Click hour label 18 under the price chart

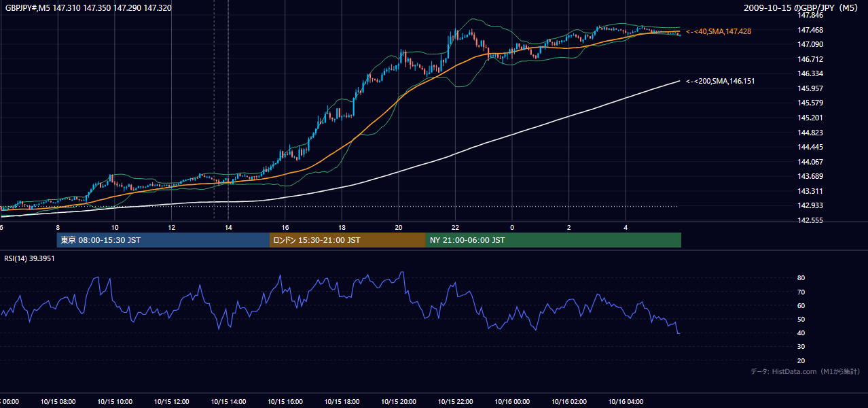coord(342,227)
